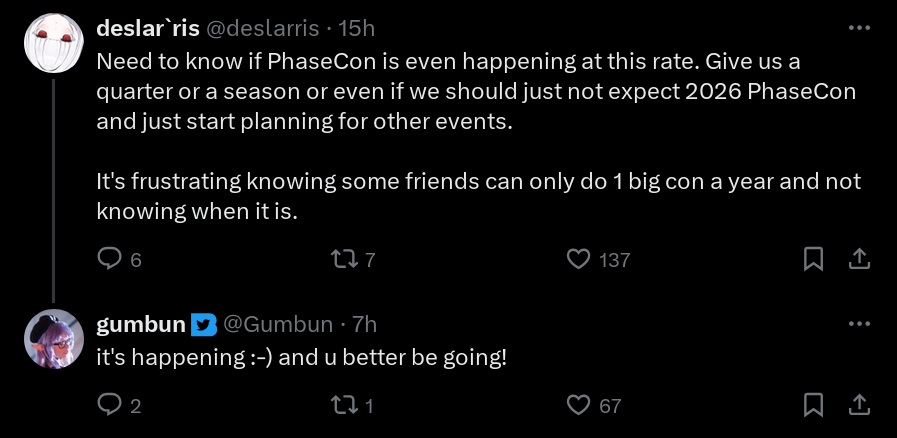The width and height of the screenshot is (897, 438).
Task: Open more options on gumbun's reply
Action: [x=858, y=324]
